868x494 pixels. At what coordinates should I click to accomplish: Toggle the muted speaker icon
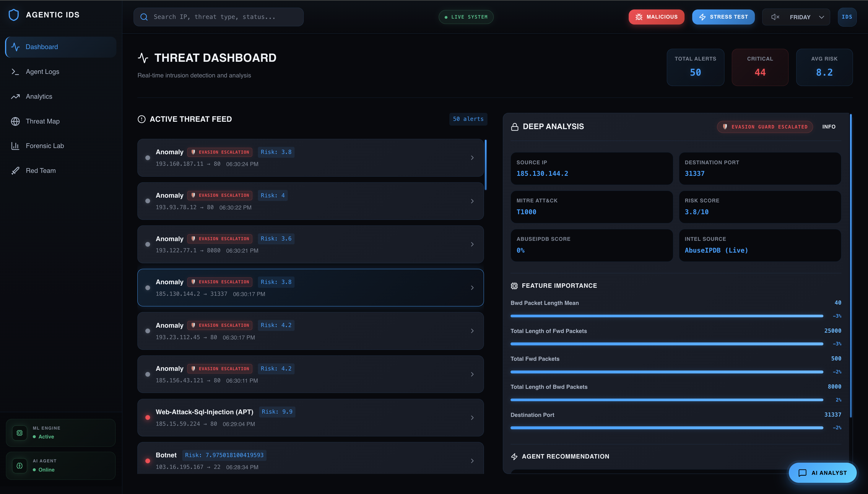pyautogui.click(x=775, y=17)
